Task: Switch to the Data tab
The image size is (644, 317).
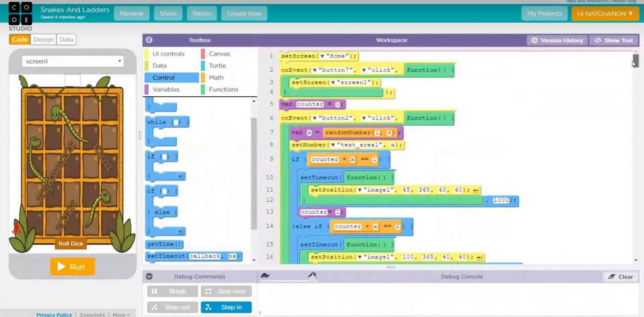Action: coord(67,40)
